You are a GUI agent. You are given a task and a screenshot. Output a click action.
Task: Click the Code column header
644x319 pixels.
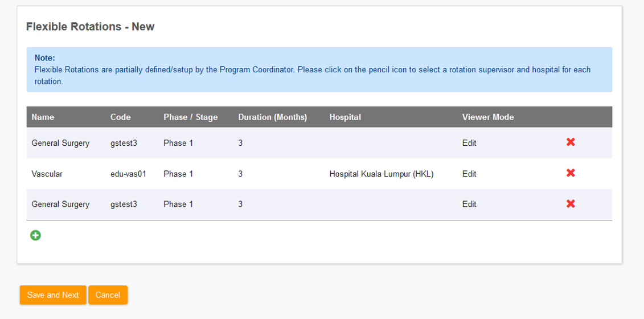click(121, 117)
